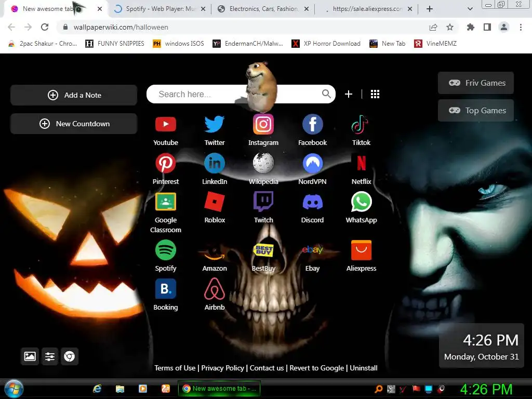
Task: Bookmark this page with the star
Action: pyautogui.click(x=450, y=27)
